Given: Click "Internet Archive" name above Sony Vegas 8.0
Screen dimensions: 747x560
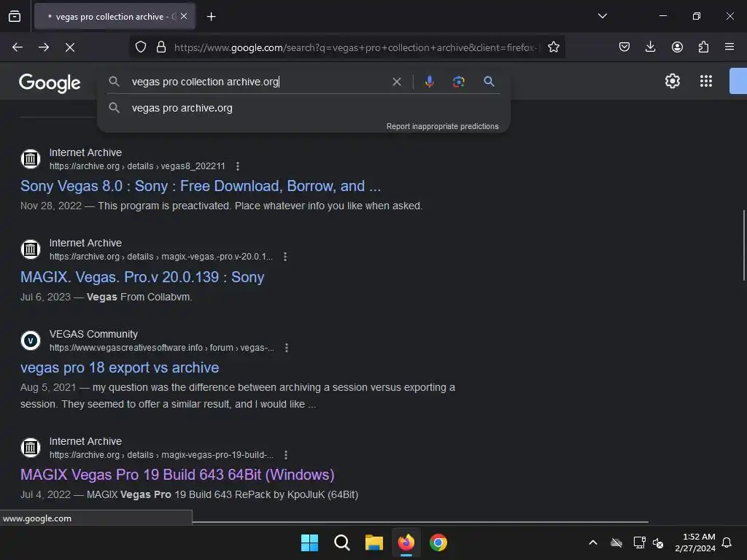Looking at the screenshot, I should tap(86, 152).
